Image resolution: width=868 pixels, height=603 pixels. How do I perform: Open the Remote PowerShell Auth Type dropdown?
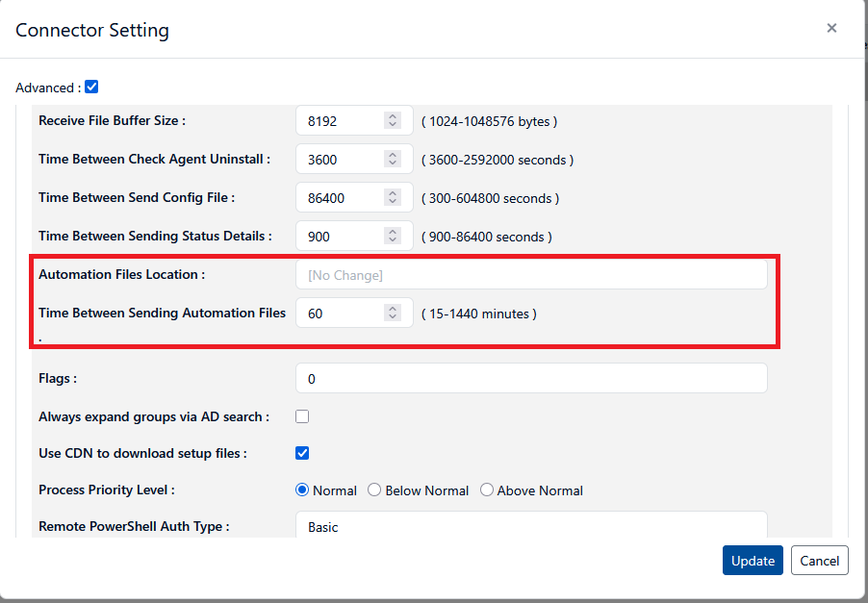[x=531, y=527]
